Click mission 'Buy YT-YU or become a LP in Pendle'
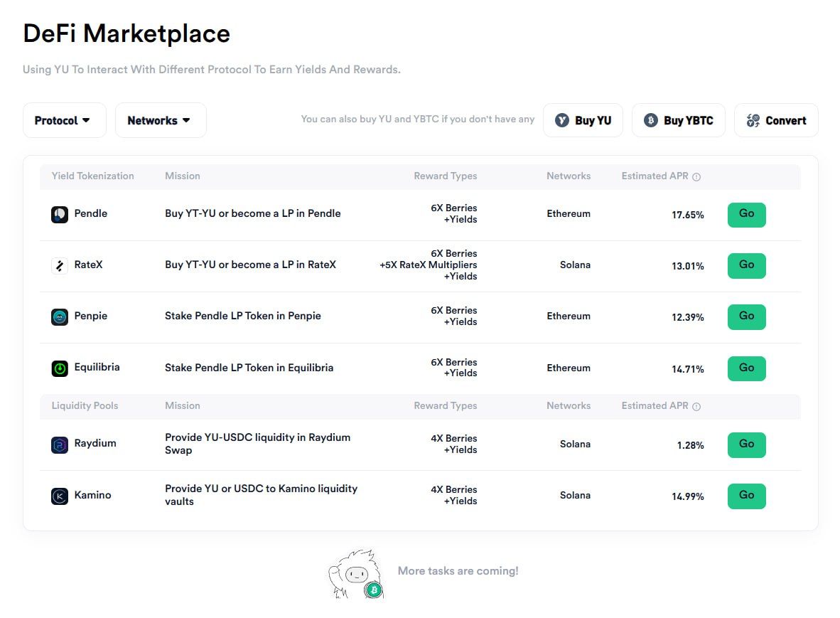The width and height of the screenshot is (840, 618). click(x=253, y=213)
